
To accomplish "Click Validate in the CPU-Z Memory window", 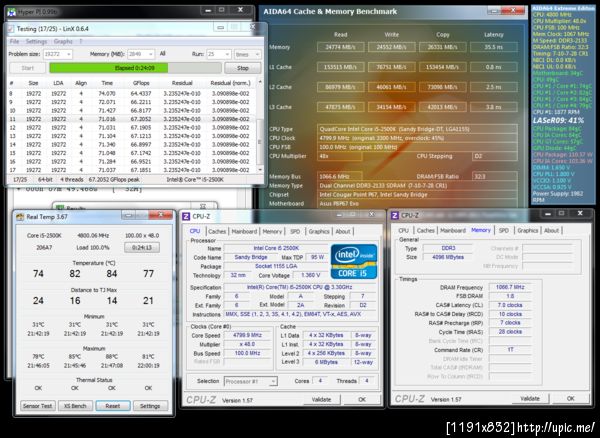I will [530, 398].
